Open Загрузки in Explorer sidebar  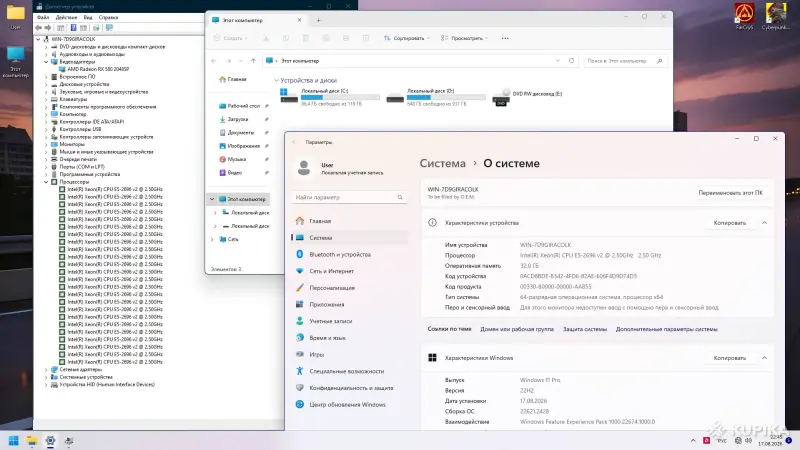234,119
